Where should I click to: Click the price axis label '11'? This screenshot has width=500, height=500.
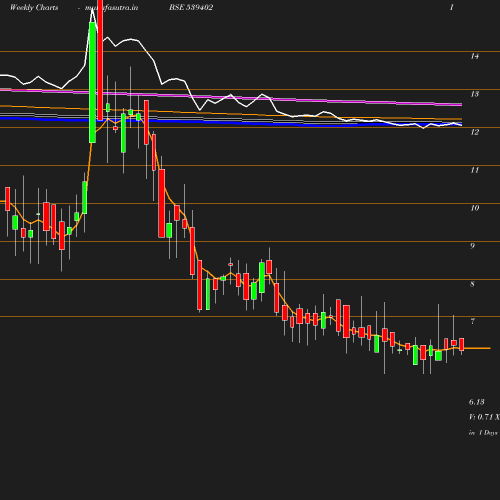(475, 170)
